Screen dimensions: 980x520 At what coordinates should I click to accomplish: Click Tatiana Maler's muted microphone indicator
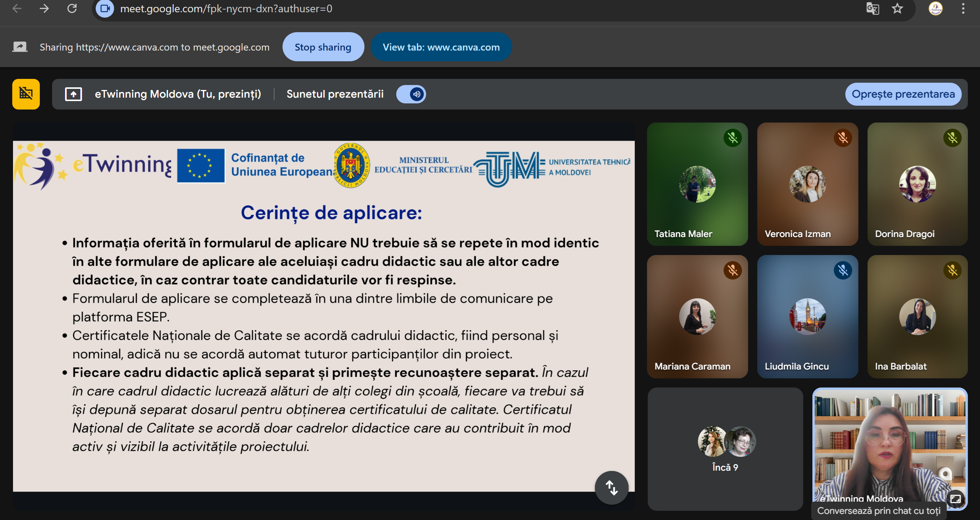click(x=733, y=138)
